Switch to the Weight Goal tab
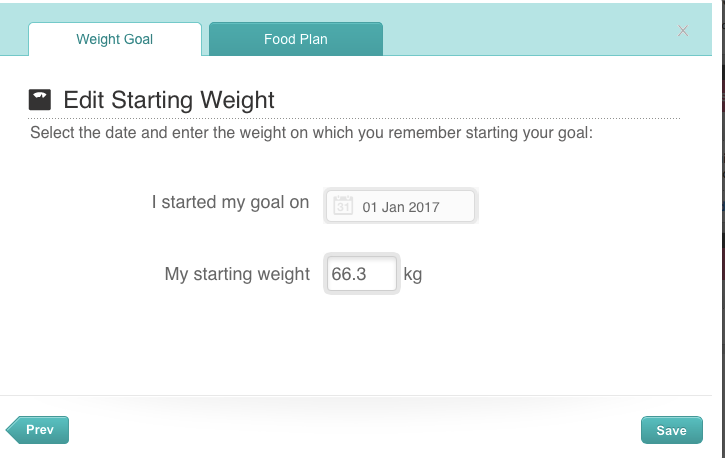 (x=114, y=40)
